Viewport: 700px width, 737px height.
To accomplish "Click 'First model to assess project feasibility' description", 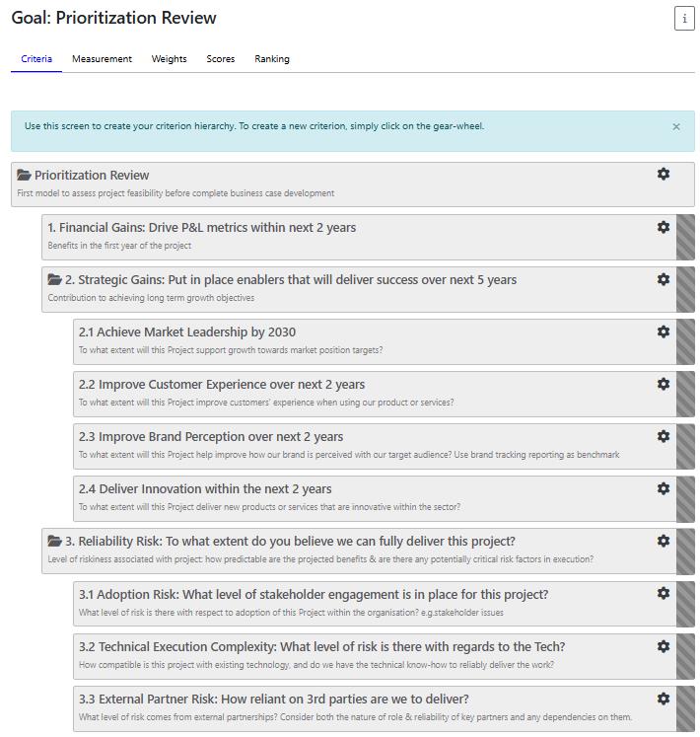I will [175, 193].
